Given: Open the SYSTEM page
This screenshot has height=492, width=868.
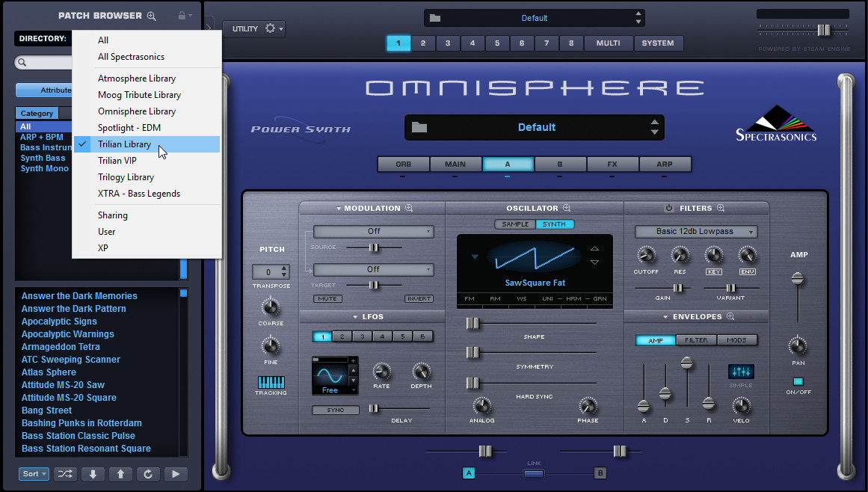Looking at the screenshot, I should 658,43.
